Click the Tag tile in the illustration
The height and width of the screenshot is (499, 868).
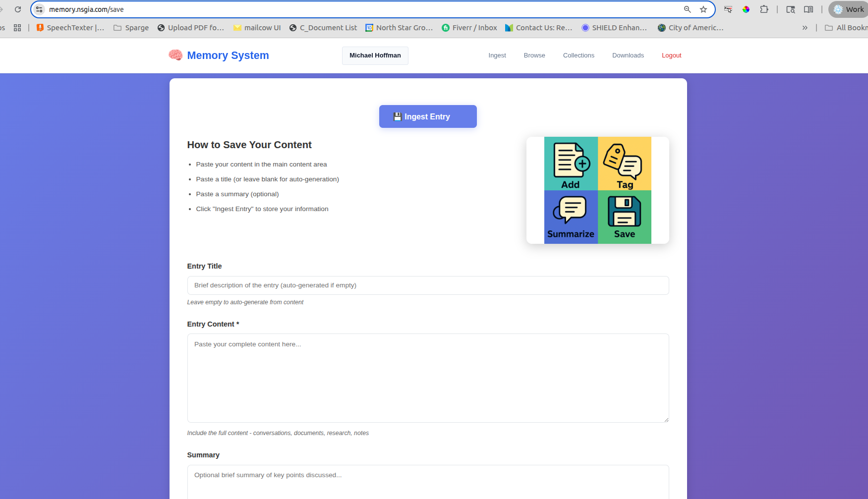click(625, 164)
